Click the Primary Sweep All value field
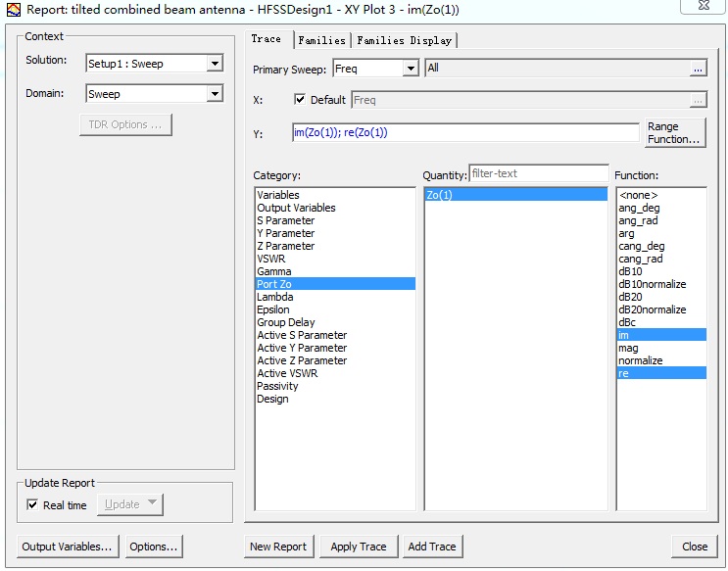This screenshot has width=728, height=571. (x=558, y=69)
